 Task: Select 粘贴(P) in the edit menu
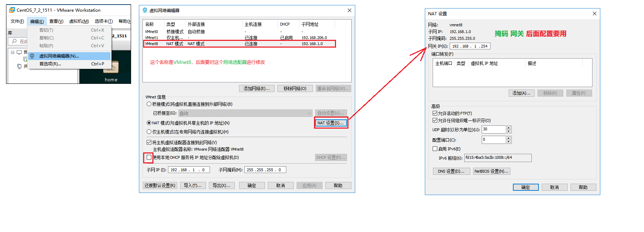(70, 46)
